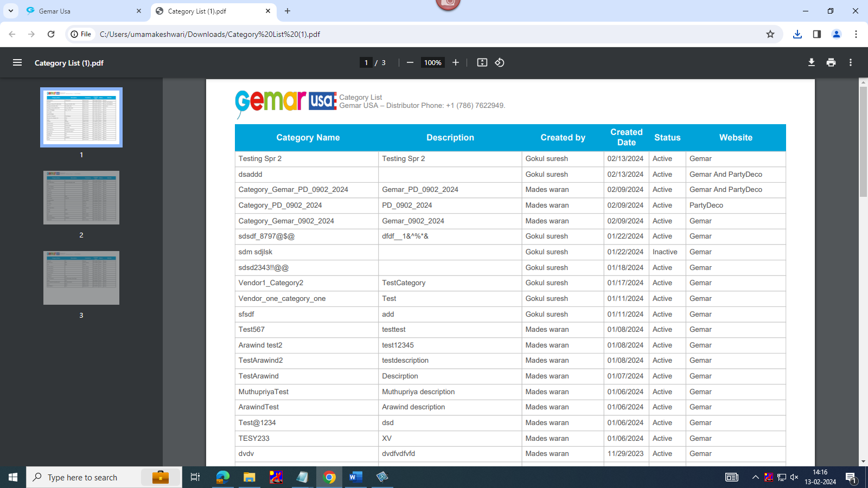Go forward to the next page
This screenshot has height=488, width=868.
(x=31, y=34)
